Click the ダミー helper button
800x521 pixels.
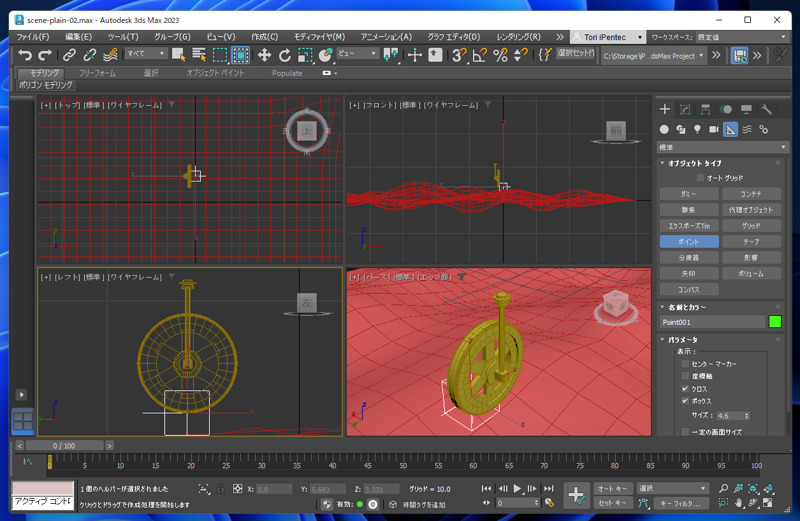click(x=689, y=194)
